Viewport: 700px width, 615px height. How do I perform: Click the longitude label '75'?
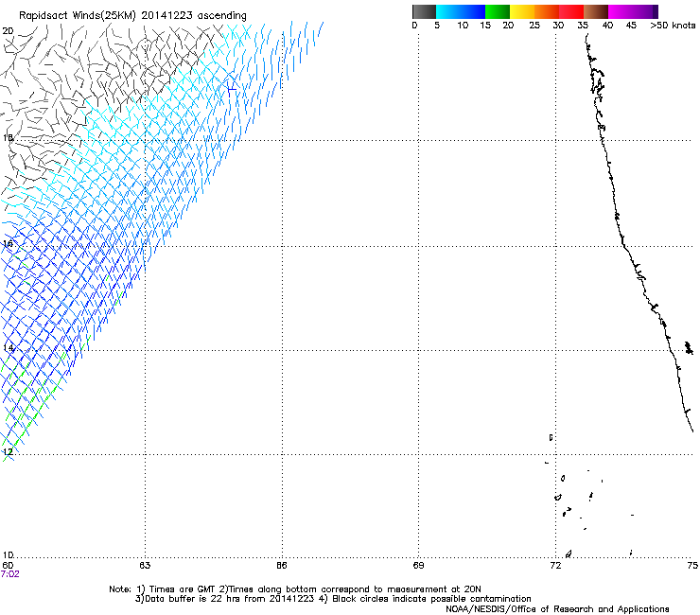pyautogui.click(x=692, y=566)
